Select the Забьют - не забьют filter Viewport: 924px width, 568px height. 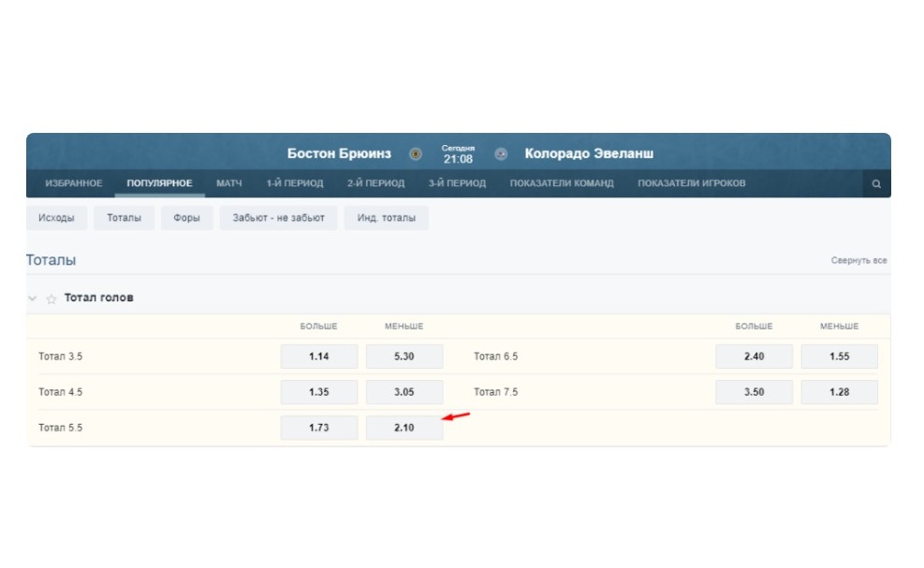[x=278, y=218]
